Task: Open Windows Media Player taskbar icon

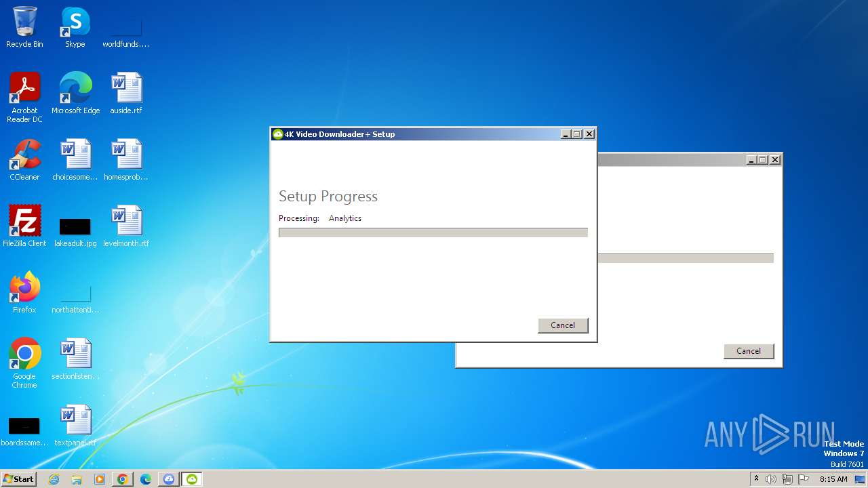Action: [x=100, y=479]
